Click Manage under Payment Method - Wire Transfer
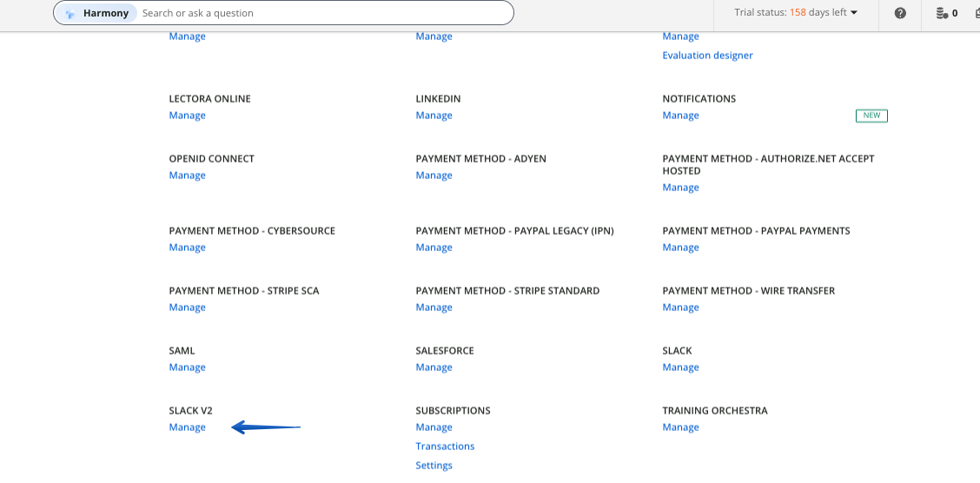The image size is (980, 483). 680,308
